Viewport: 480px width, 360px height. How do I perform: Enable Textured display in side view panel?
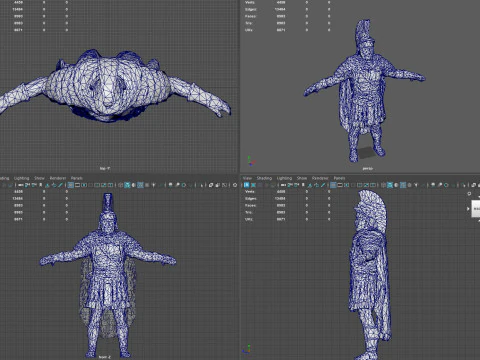pyautogui.click(x=409, y=185)
